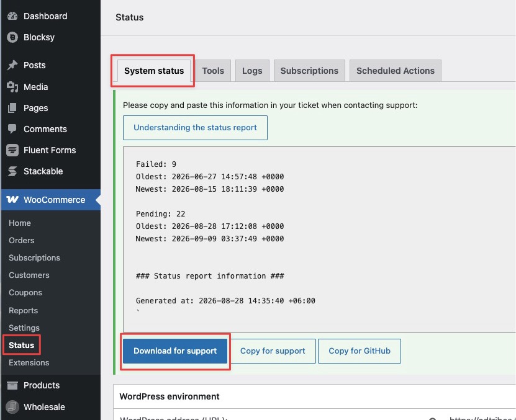
Task: Click the Products archive icon
Action: (12, 385)
